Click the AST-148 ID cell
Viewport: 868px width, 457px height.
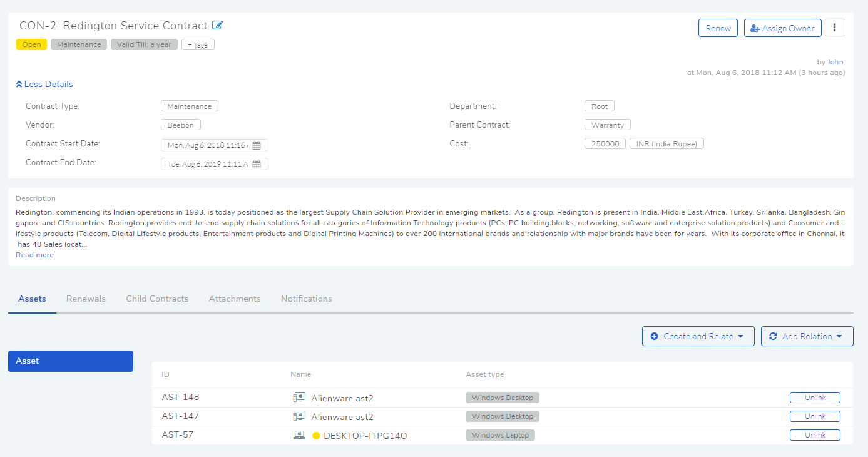point(180,398)
